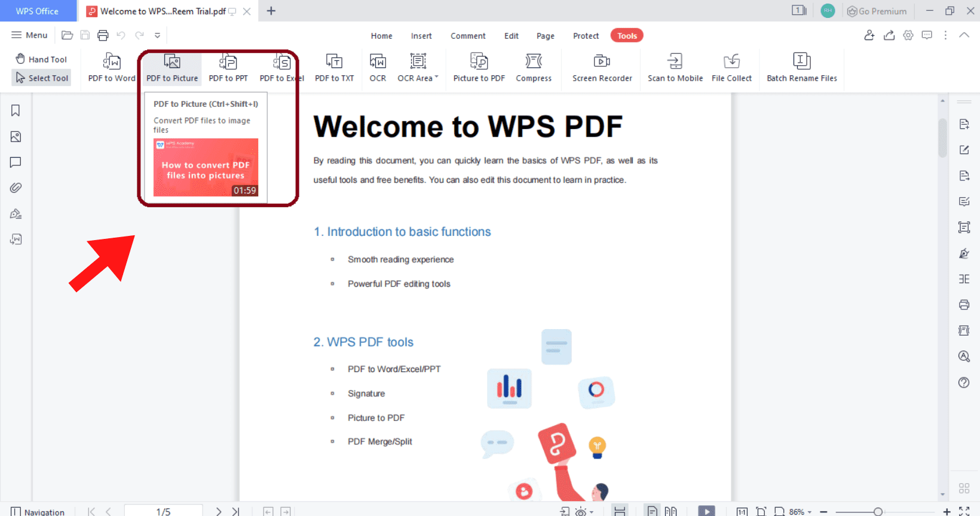This screenshot has height=516, width=980.
Task: Switch to the Insert tab
Action: (x=421, y=36)
